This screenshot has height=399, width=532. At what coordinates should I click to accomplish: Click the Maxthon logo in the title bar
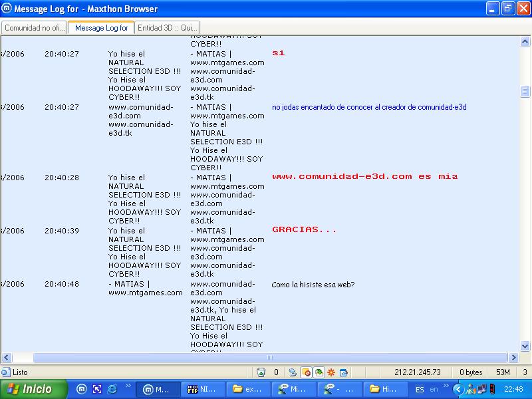pos(7,9)
